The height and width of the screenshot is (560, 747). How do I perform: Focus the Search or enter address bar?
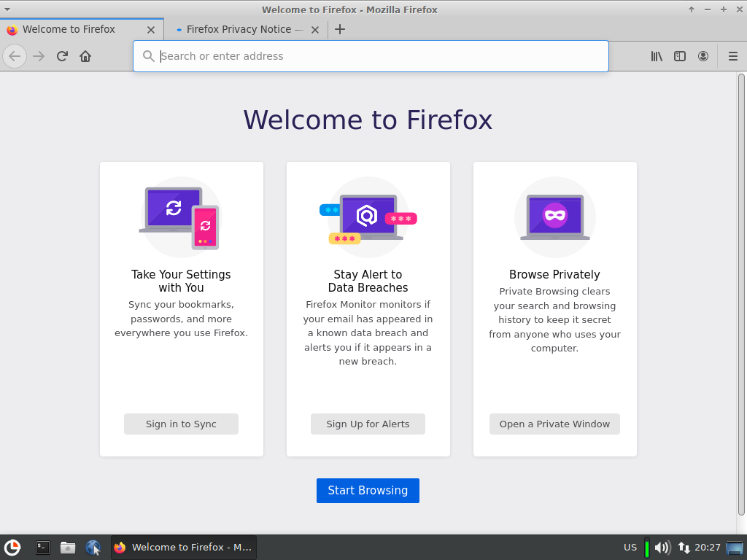coord(371,56)
